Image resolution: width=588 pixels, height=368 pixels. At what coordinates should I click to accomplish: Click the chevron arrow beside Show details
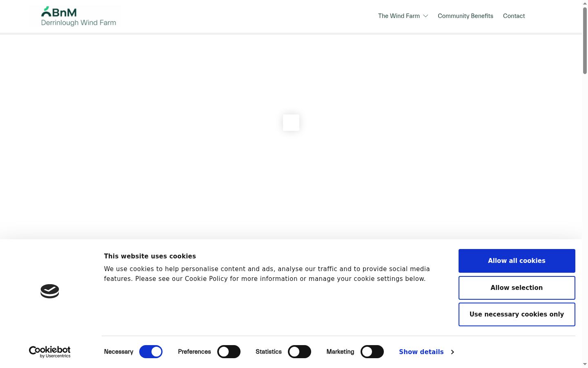pos(452,352)
